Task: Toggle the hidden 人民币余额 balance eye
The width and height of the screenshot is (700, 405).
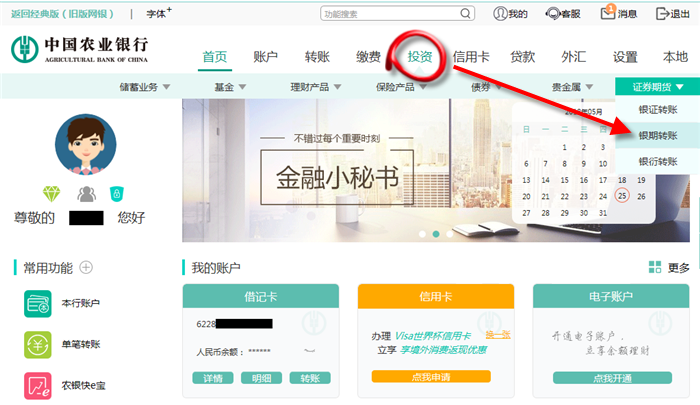Action: pyautogui.click(x=309, y=351)
